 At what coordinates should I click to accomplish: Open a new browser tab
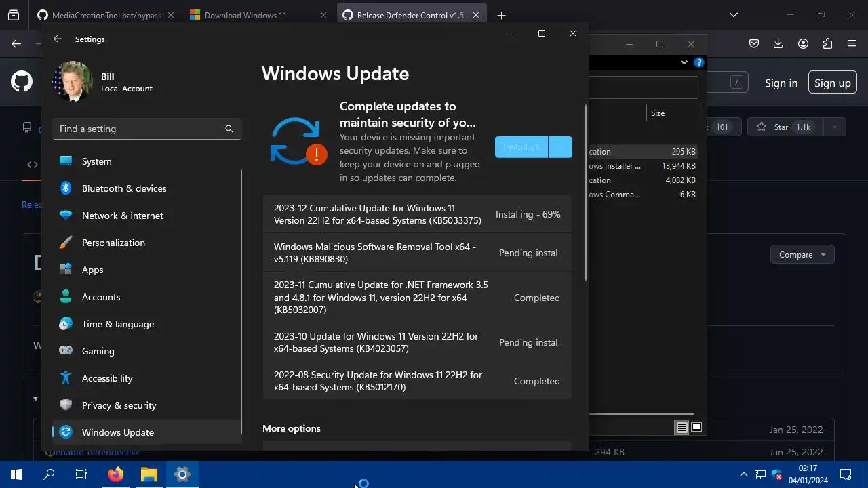(x=501, y=15)
